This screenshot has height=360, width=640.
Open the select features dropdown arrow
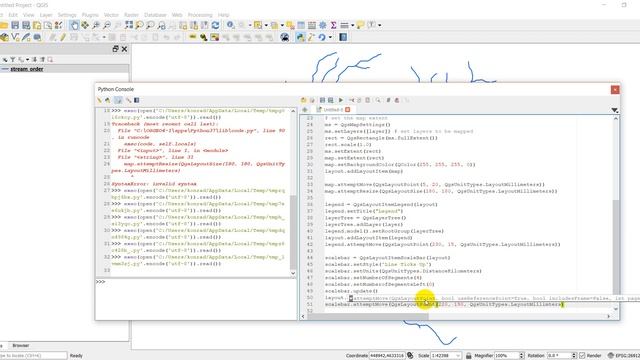click(266, 25)
